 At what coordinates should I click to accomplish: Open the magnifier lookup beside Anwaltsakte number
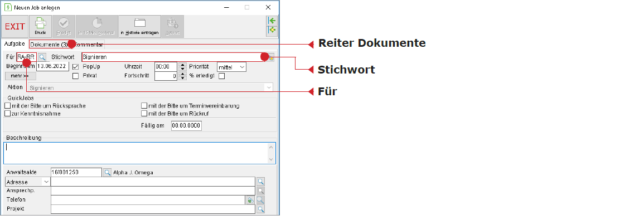107,173
